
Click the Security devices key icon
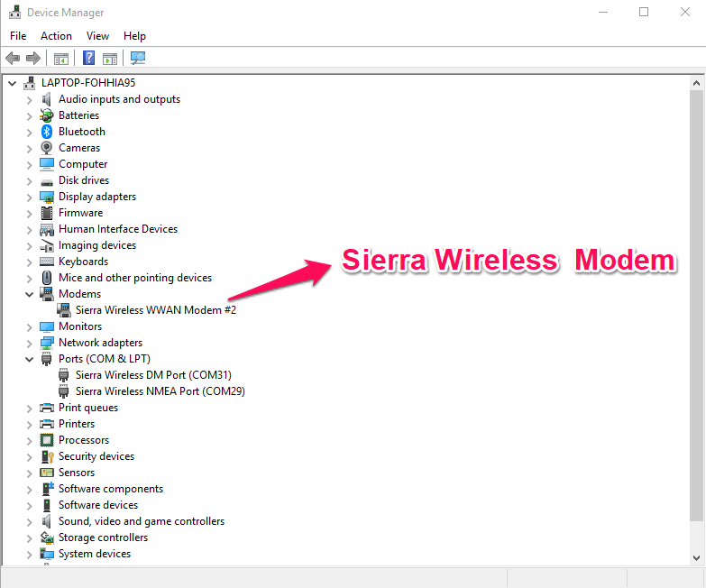point(47,456)
